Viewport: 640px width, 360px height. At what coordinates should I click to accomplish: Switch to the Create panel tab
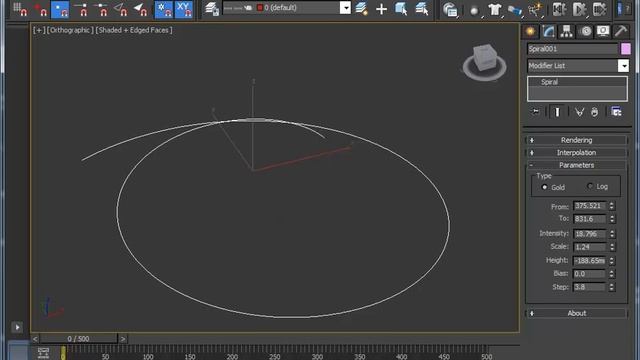tap(530, 31)
